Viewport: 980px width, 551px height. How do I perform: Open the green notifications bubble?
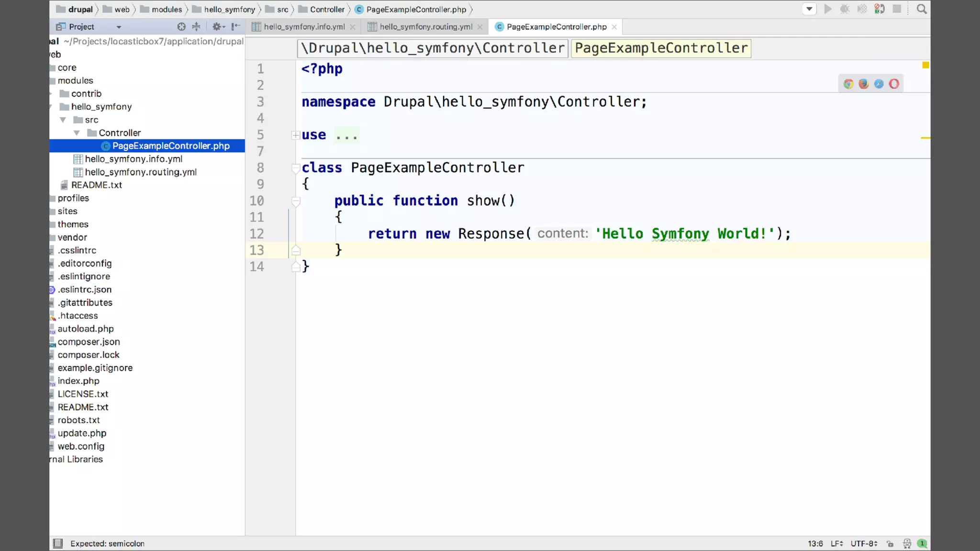coord(922,543)
